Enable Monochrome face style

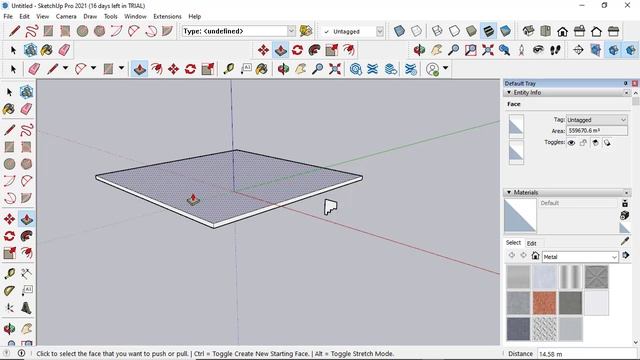tap(505, 31)
